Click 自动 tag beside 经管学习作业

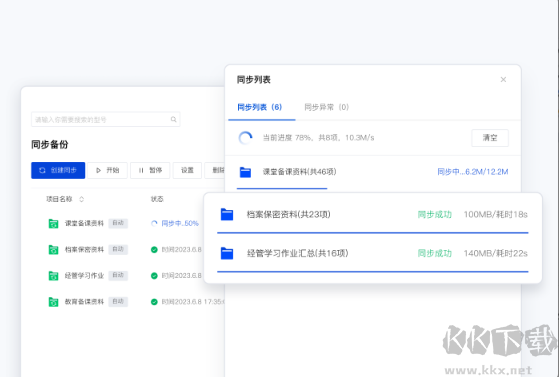pyautogui.click(x=118, y=275)
